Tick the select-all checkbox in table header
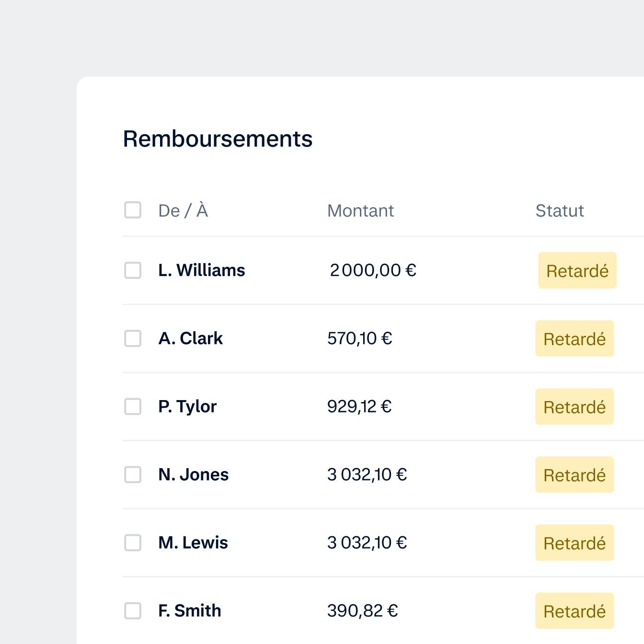644x644 pixels. coord(133,210)
